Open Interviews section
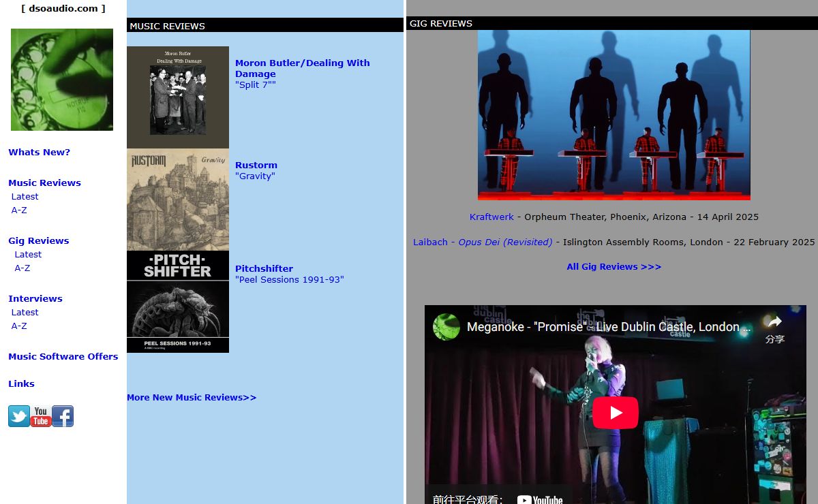Screen dimensions: 818x504 pyautogui.click(x=35, y=298)
